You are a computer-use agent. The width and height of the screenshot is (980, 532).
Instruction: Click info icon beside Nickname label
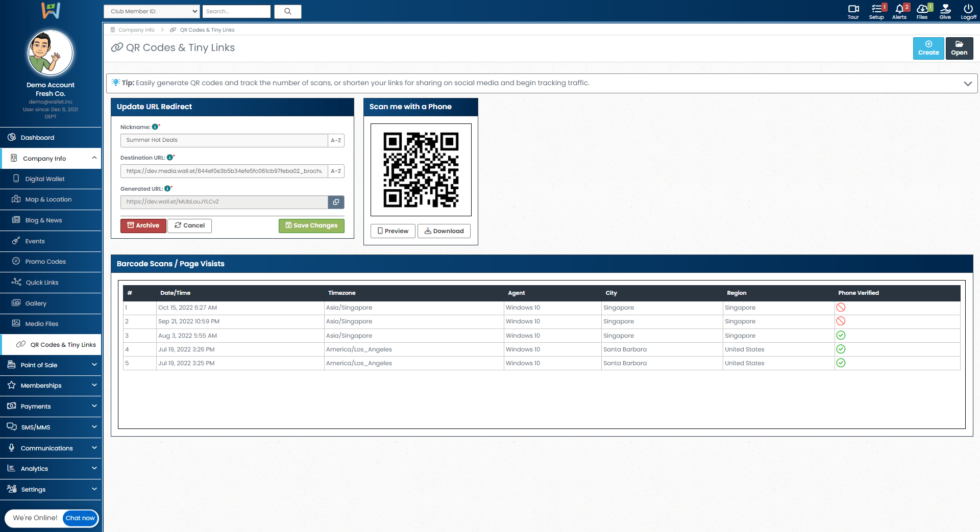coord(155,127)
